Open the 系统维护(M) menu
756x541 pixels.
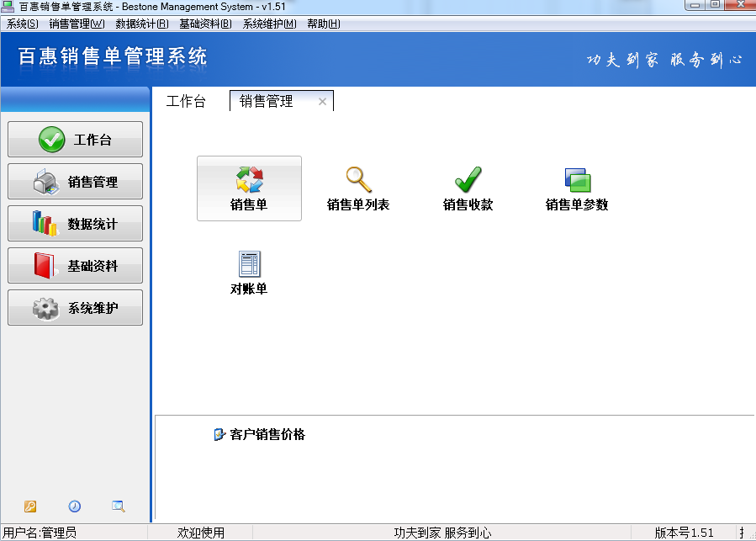pyautogui.click(x=269, y=24)
